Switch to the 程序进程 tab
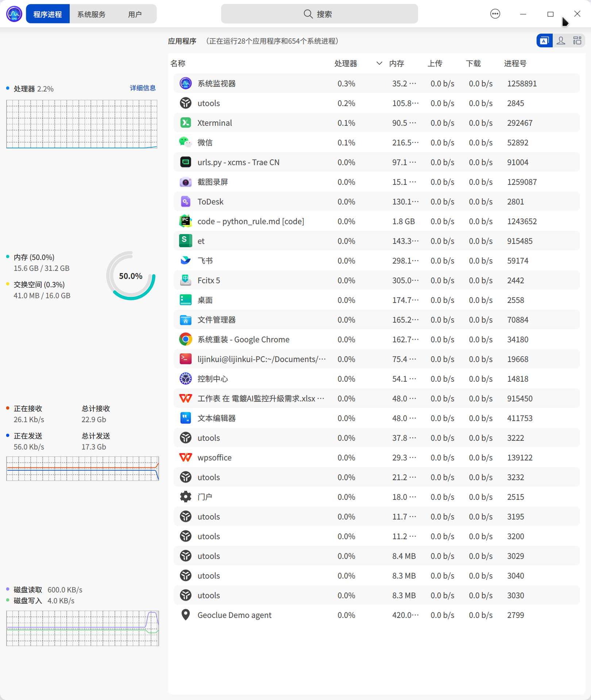The image size is (591, 700). click(x=48, y=14)
